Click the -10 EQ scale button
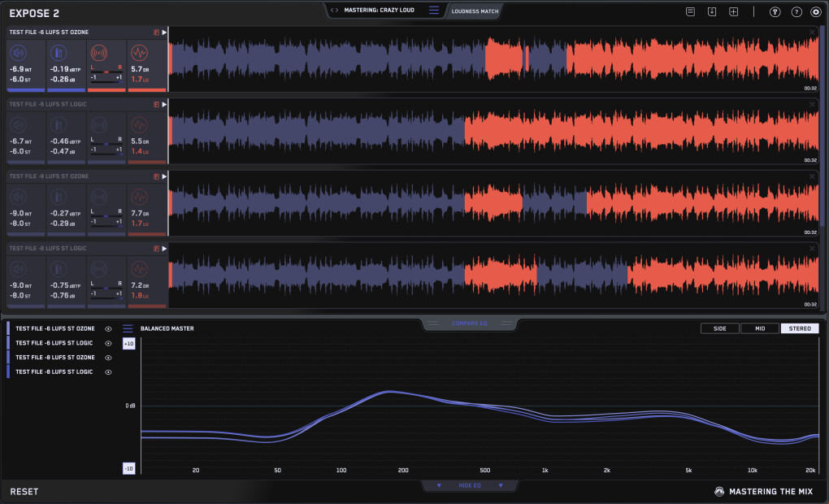 point(128,468)
